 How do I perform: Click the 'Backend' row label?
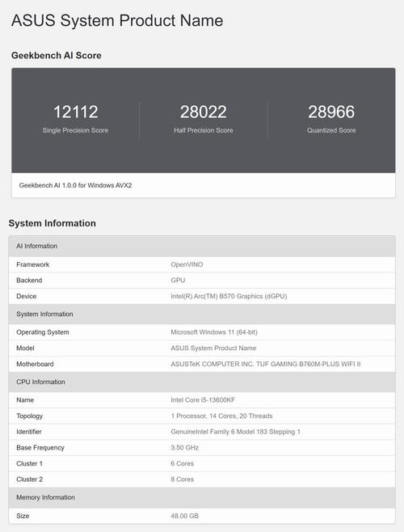click(x=29, y=281)
